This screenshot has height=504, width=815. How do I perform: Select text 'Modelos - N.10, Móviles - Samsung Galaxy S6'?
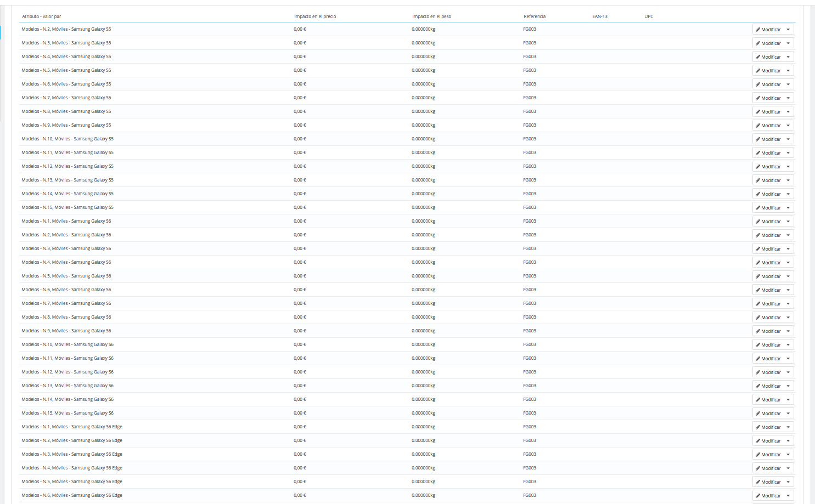coord(68,344)
